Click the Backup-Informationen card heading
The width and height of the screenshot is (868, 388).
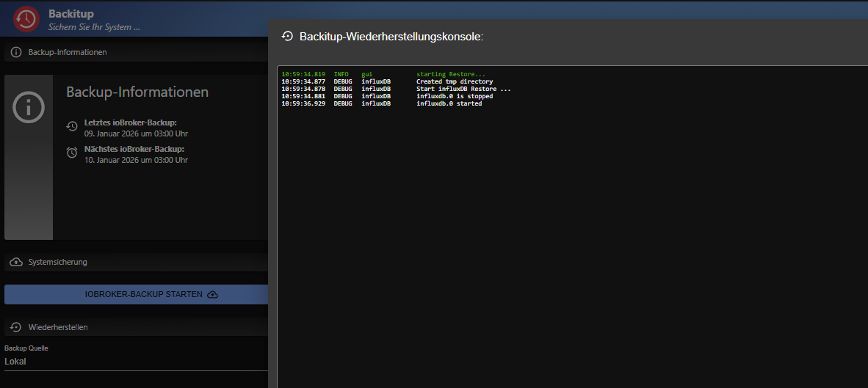pos(137,92)
